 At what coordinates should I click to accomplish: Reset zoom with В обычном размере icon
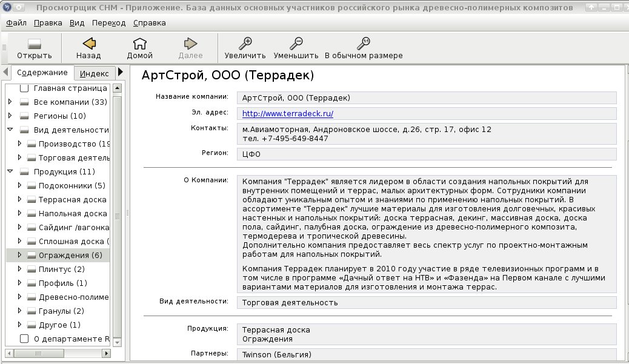coord(364,43)
